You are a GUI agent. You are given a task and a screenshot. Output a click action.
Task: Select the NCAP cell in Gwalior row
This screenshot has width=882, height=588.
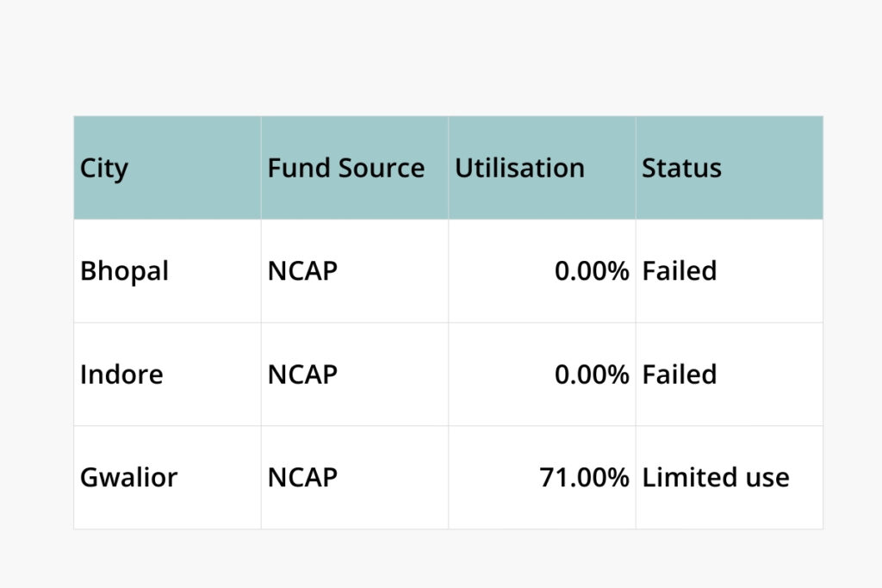pyautogui.click(x=302, y=478)
